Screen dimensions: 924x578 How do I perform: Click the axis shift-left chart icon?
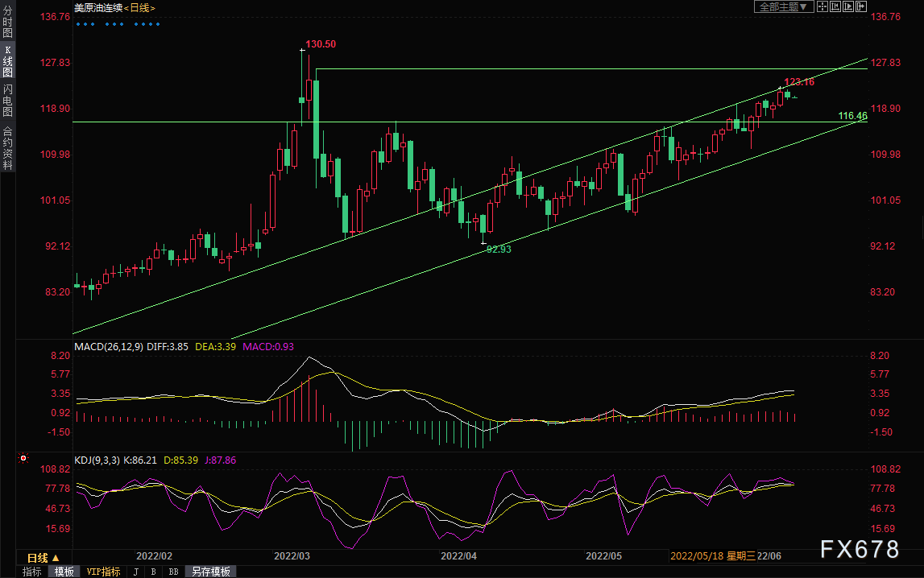(835, 6)
